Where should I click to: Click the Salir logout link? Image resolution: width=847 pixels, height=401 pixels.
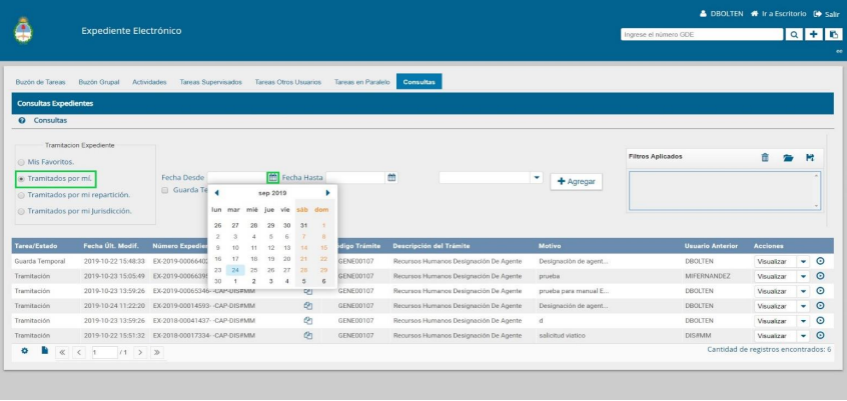pos(826,14)
